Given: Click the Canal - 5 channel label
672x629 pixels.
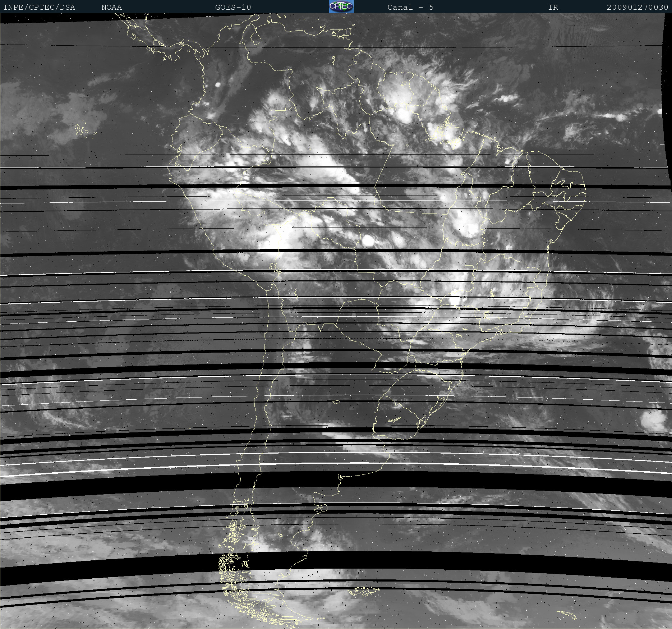Looking at the screenshot, I should (x=410, y=7).
